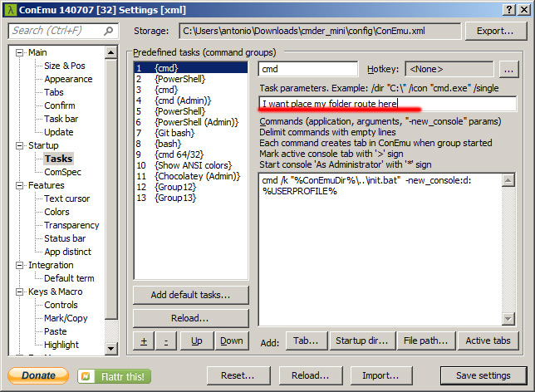535x392 pixels.
Task: Click the commands box scroll-down arrow
Action: coord(508,319)
